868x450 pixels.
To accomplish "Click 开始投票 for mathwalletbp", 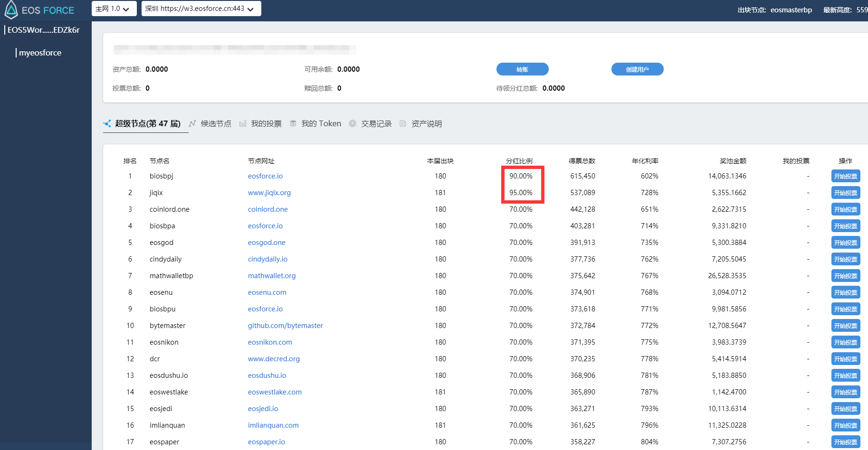I will (x=846, y=276).
